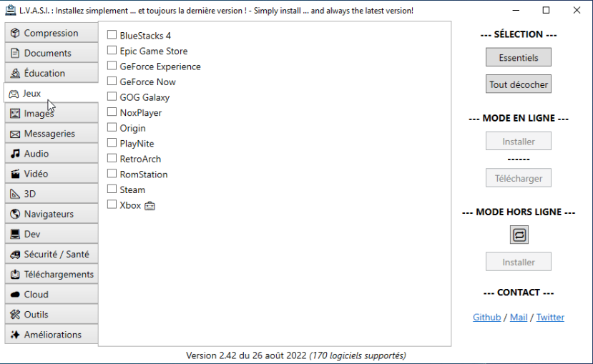Tick the RomStation checkbox
This screenshot has width=593, height=364.
[112, 174]
